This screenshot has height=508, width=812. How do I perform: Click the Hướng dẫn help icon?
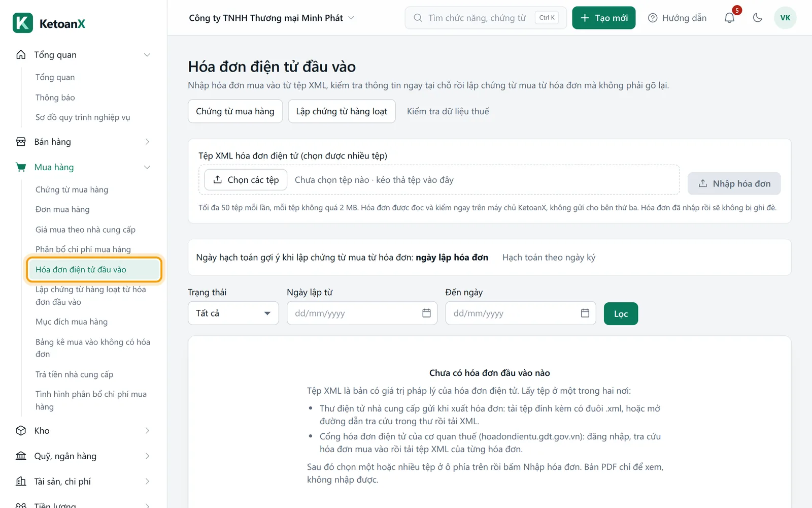tap(653, 18)
